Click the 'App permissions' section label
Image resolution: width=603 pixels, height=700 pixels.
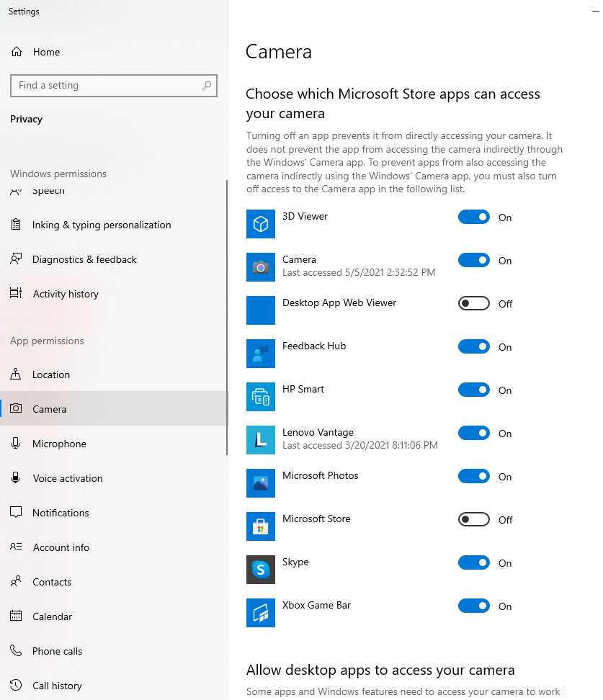coord(47,341)
